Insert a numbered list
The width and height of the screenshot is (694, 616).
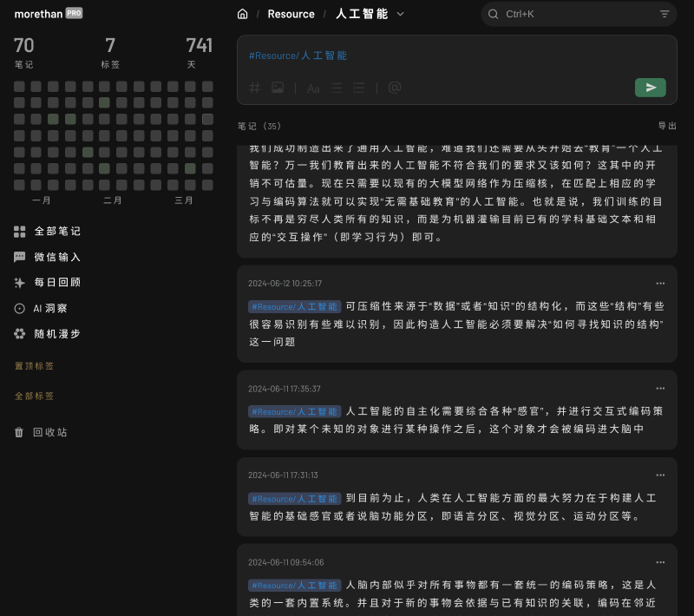click(x=359, y=88)
